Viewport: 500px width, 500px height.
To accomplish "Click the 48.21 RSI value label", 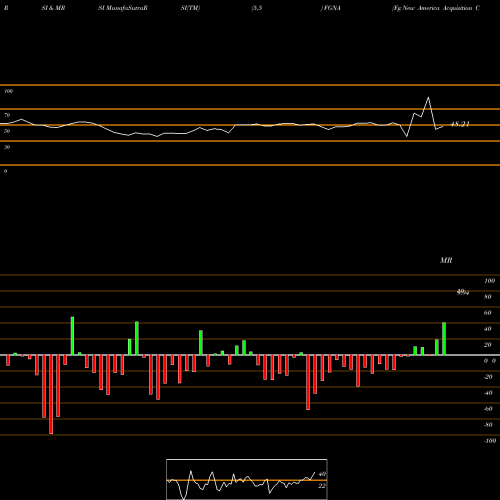I will (460, 124).
